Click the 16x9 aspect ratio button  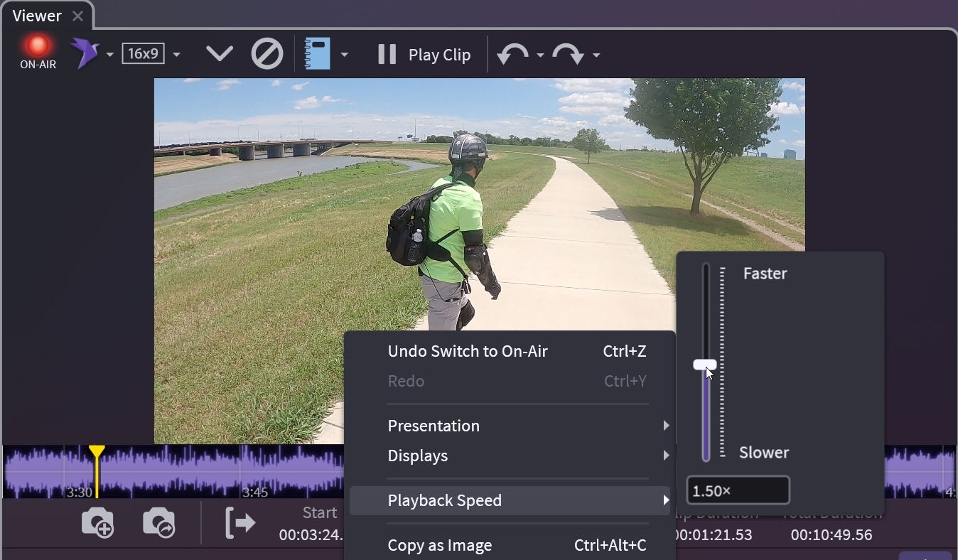pos(143,54)
